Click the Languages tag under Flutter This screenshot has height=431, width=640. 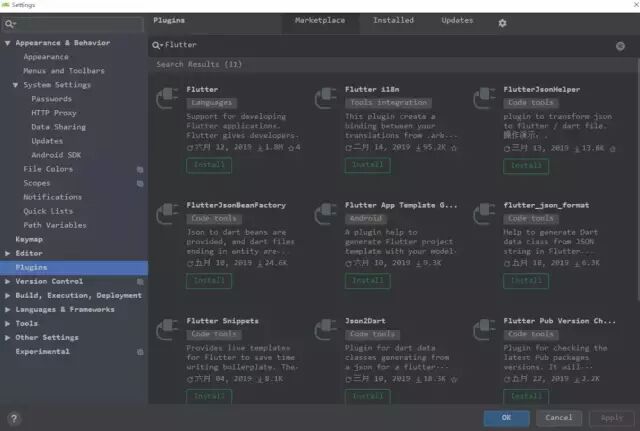(212, 103)
